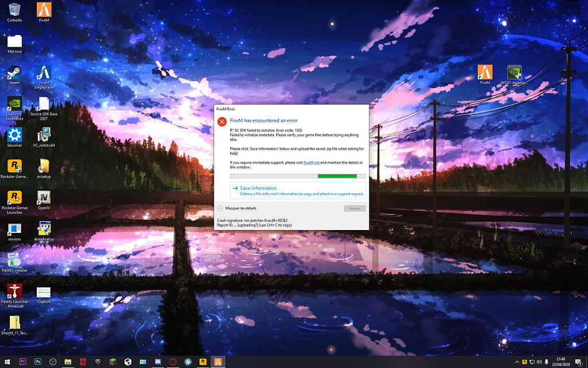Expand hidden icons in the system tray

pyautogui.click(x=518, y=362)
